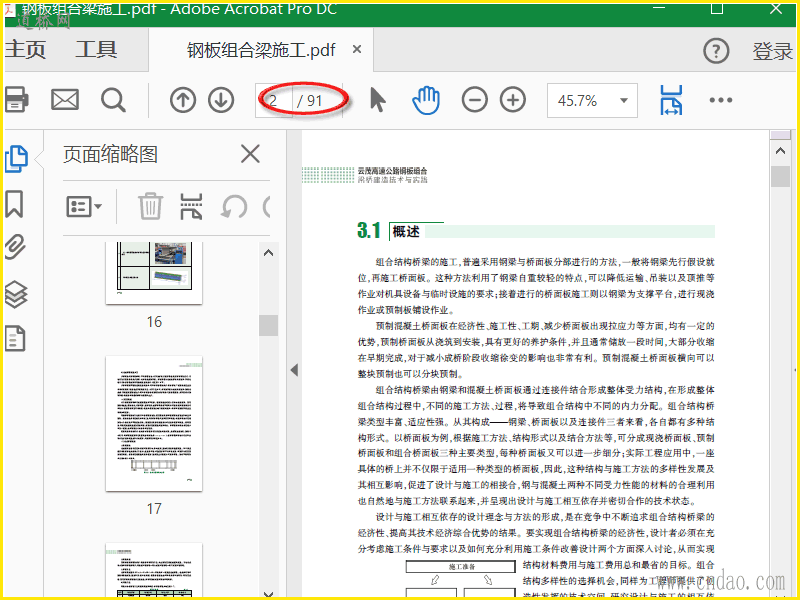Open the Find text magnifier tool
The height and width of the screenshot is (600, 800).
113,100
